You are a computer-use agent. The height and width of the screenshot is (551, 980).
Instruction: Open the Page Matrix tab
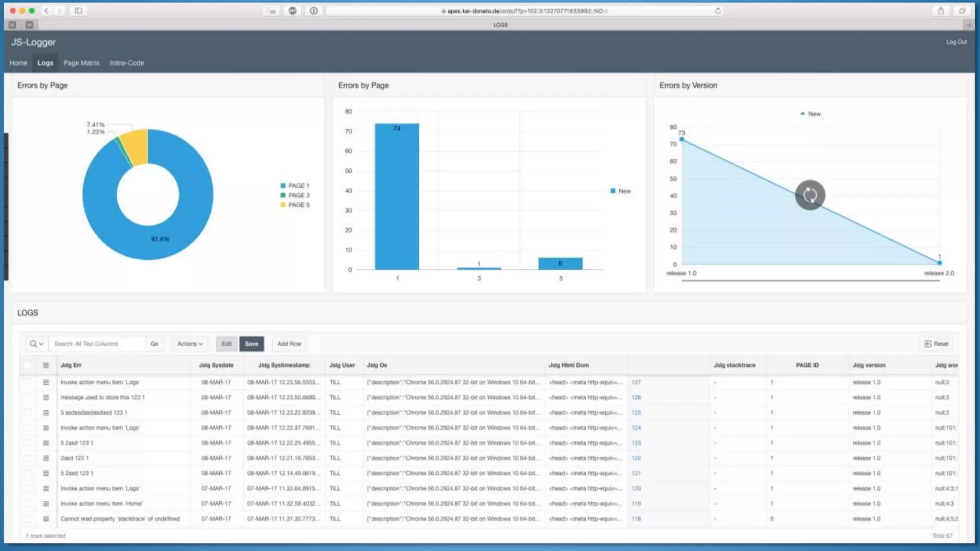coord(81,63)
